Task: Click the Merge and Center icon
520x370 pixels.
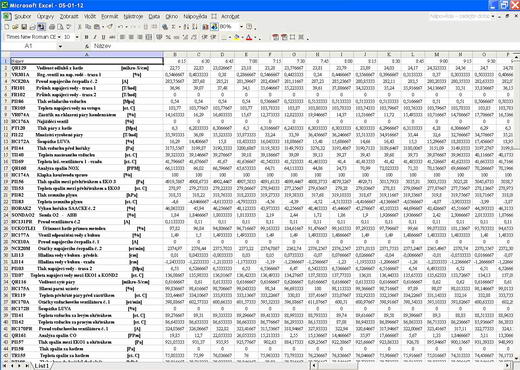Action: click(x=149, y=37)
